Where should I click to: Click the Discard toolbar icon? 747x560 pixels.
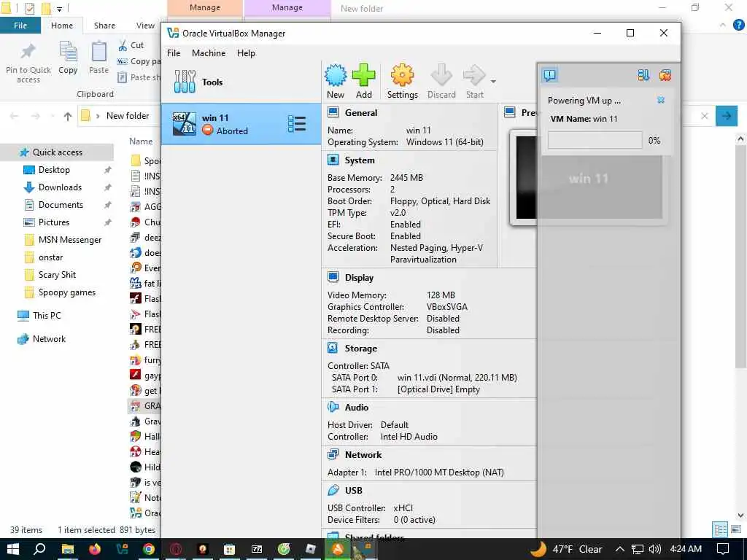click(x=441, y=75)
